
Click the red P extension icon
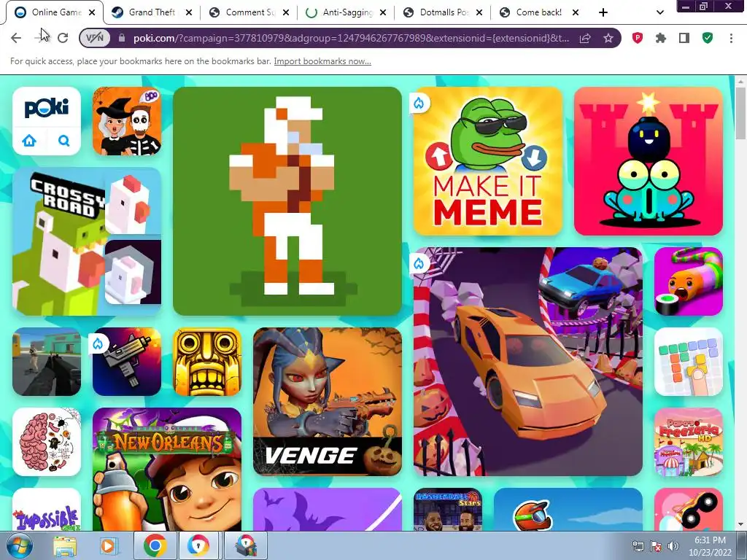638,38
